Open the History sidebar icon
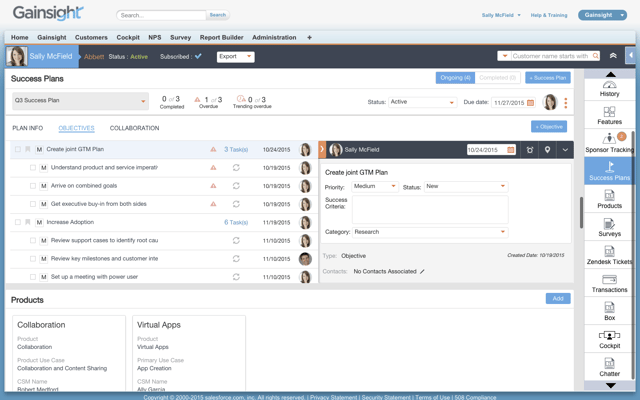This screenshot has height=400, width=640. [x=609, y=88]
